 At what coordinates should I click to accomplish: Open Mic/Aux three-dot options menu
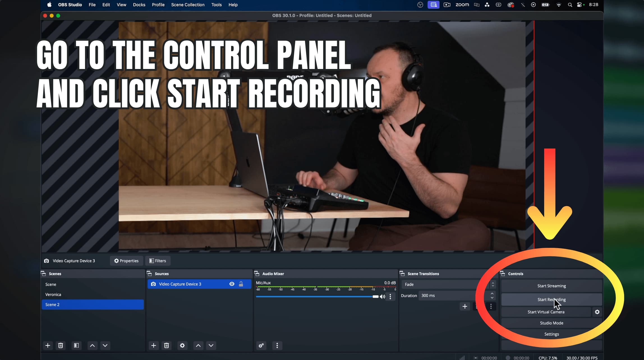pyautogui.click(x=390, y=297)
